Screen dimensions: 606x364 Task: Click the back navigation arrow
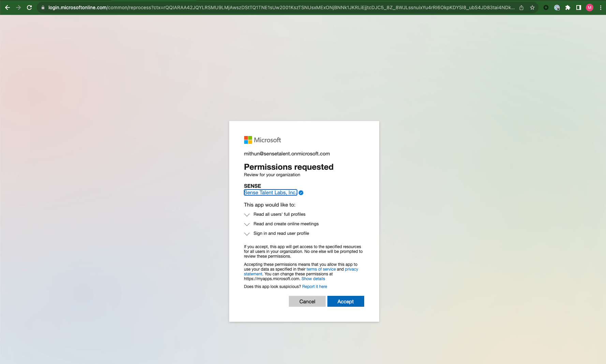pos(7,7)
